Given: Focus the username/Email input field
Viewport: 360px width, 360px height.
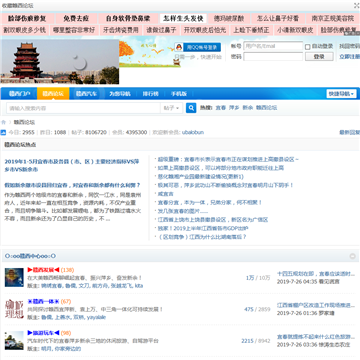Looking at the screenshot, I should click(273, 46).
